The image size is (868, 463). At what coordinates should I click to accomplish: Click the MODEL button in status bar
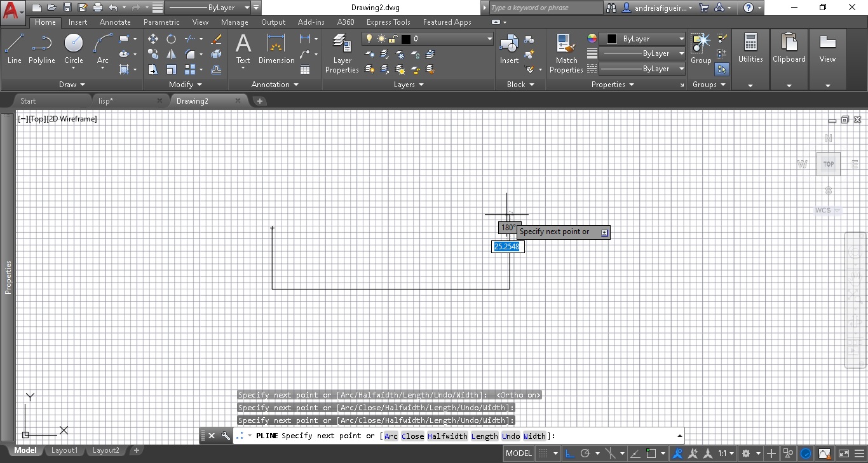(x=519, y=453)
